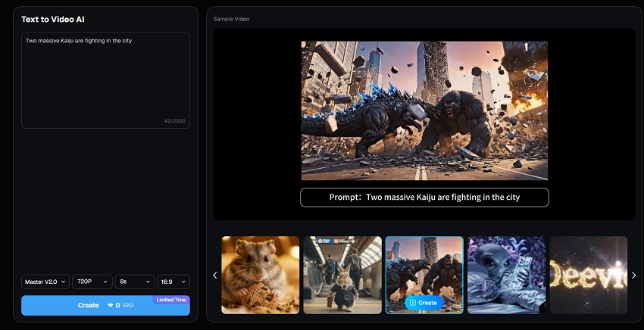Click the large blue Create button
This screenshot has height=330, width=644.
click(x=105, y=305)
